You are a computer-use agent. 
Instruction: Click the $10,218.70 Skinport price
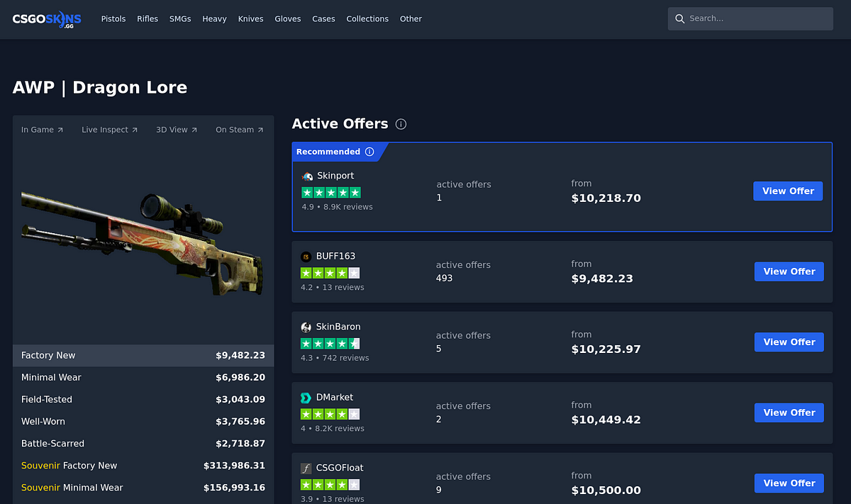606,198
